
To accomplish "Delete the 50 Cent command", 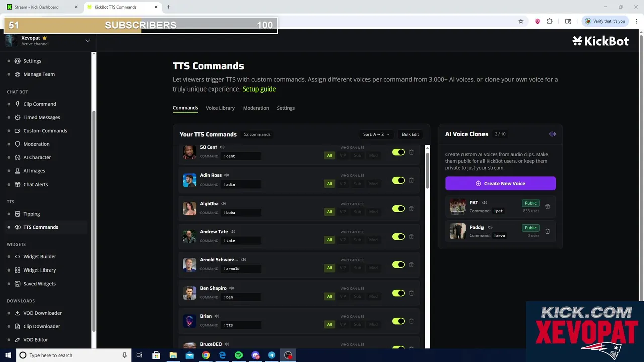I will point(411,152).
